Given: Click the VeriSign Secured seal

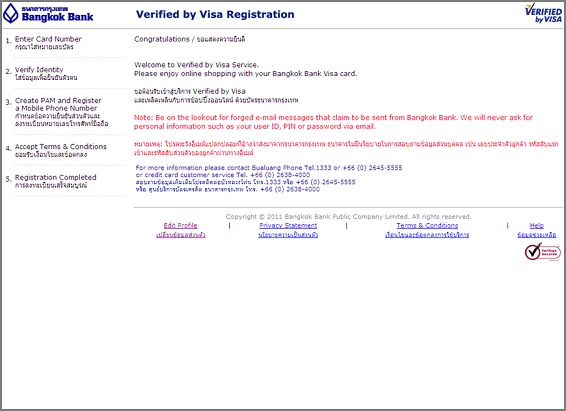Looking at the screenshot, I should [x=543, y=252].
